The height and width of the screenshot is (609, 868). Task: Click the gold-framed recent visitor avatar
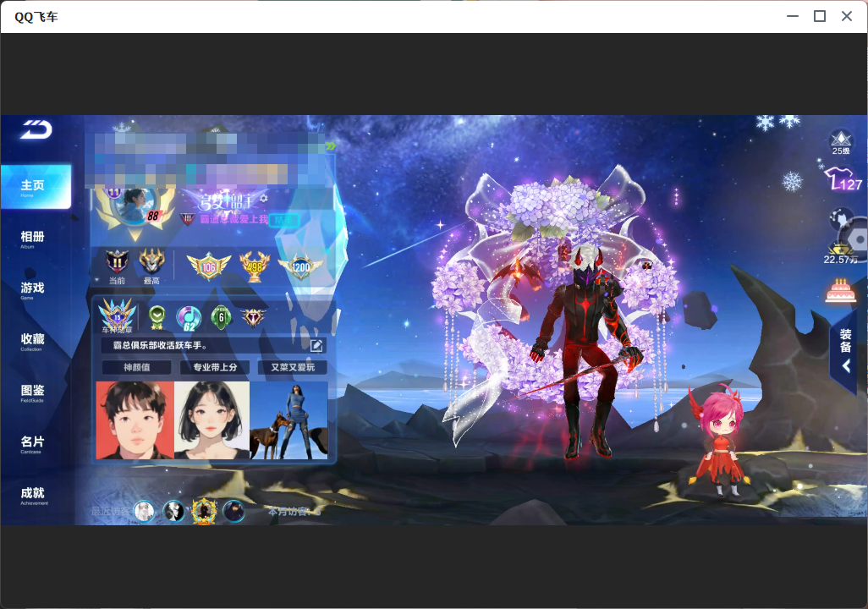[x=204, y=510]
